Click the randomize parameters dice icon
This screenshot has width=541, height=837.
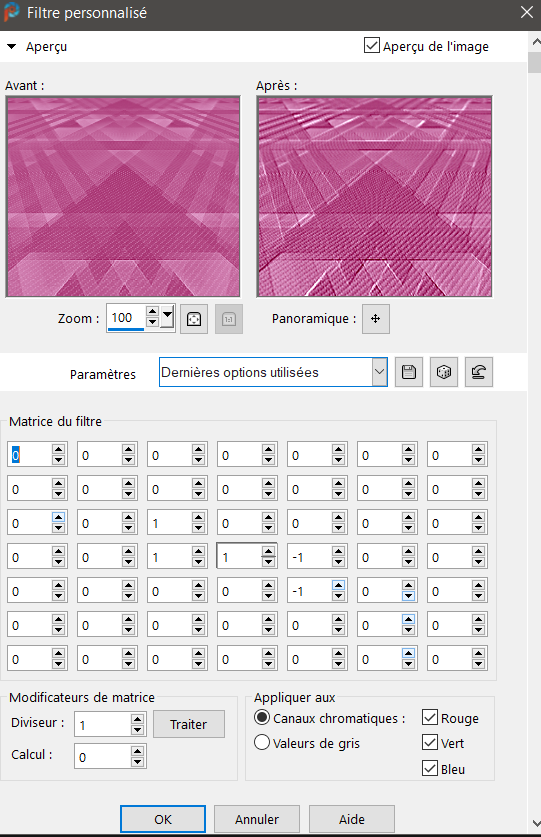(443, 372)
